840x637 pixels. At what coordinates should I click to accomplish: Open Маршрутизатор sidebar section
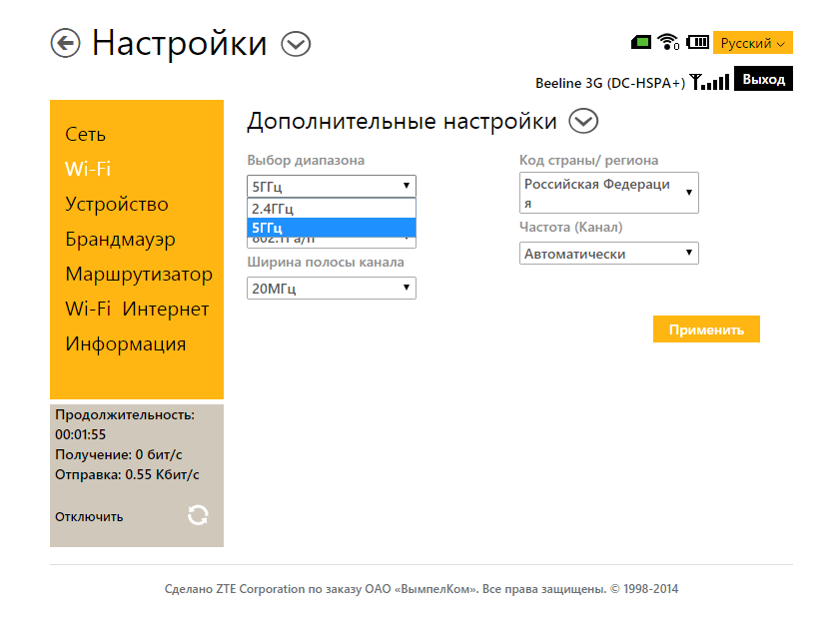point(139,275)
